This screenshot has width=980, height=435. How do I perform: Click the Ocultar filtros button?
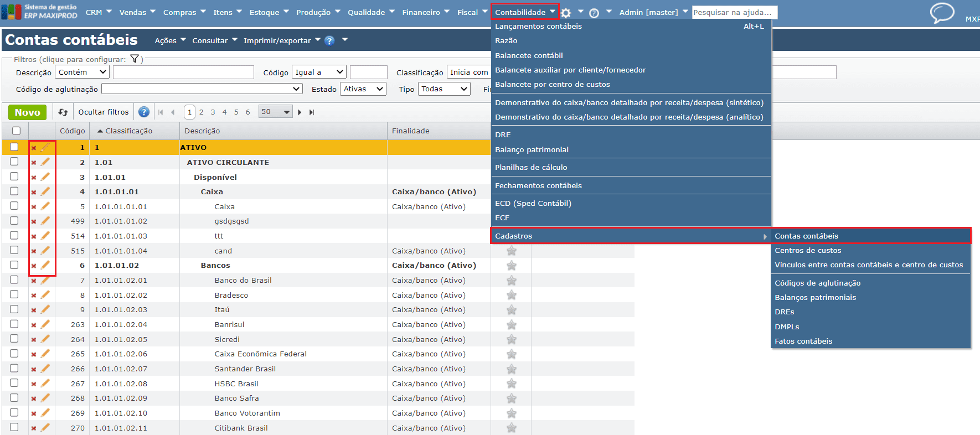tap(104, 112)
